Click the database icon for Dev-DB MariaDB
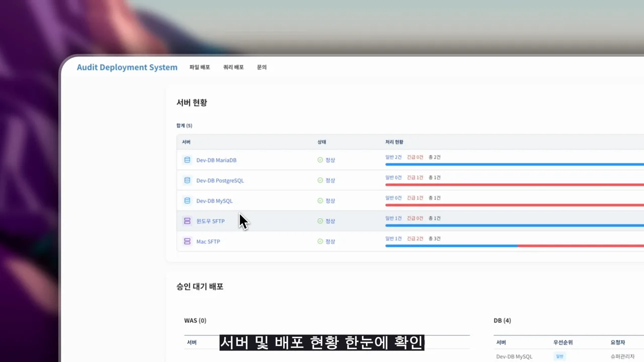This screenshot has height=362, width=644. pos(187,160)
